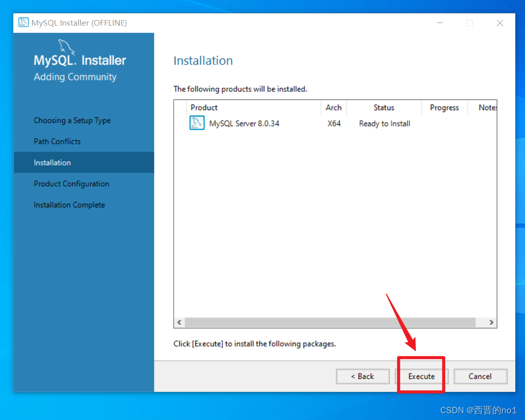This screenshot has width=525, height=420.
Task: Click the left arrow of horizontal scrollbar
Action: [x=179, y=322]
